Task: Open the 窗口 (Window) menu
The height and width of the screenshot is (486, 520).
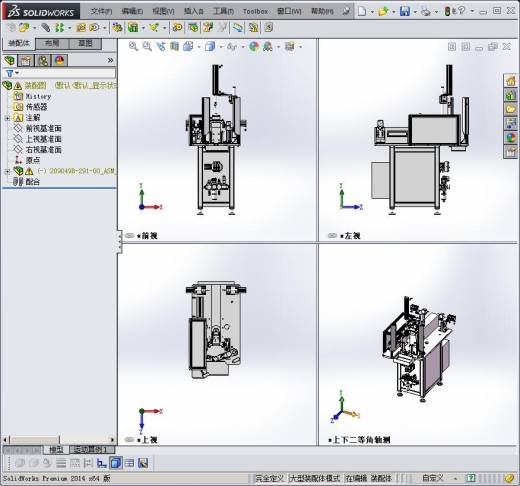Action: coord(289,11)
